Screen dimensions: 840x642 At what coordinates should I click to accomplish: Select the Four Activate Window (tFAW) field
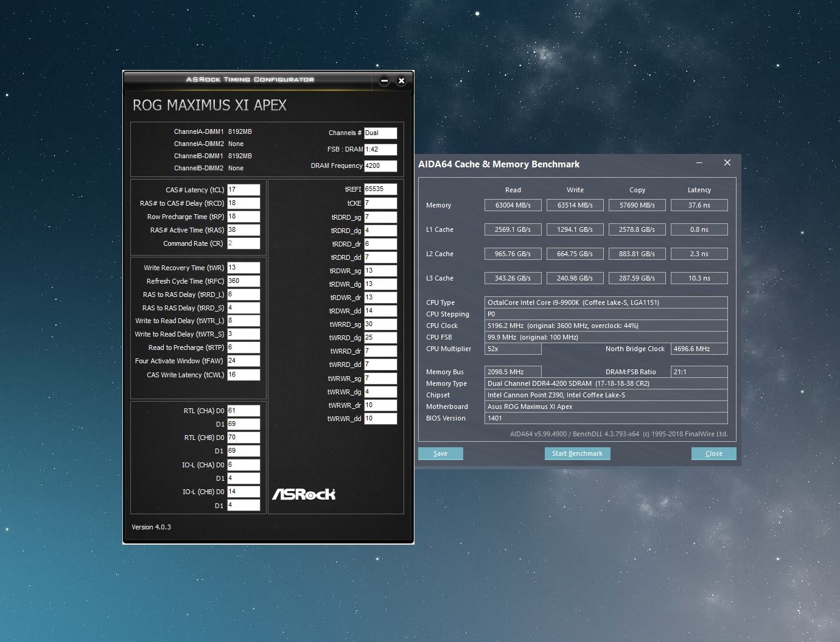[x=243, y=361]
